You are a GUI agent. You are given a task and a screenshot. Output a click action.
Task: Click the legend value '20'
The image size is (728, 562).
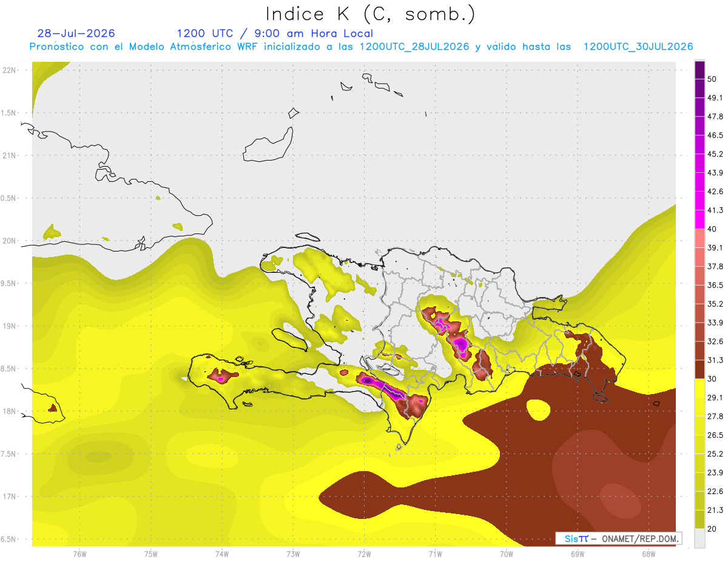(712, 529)
